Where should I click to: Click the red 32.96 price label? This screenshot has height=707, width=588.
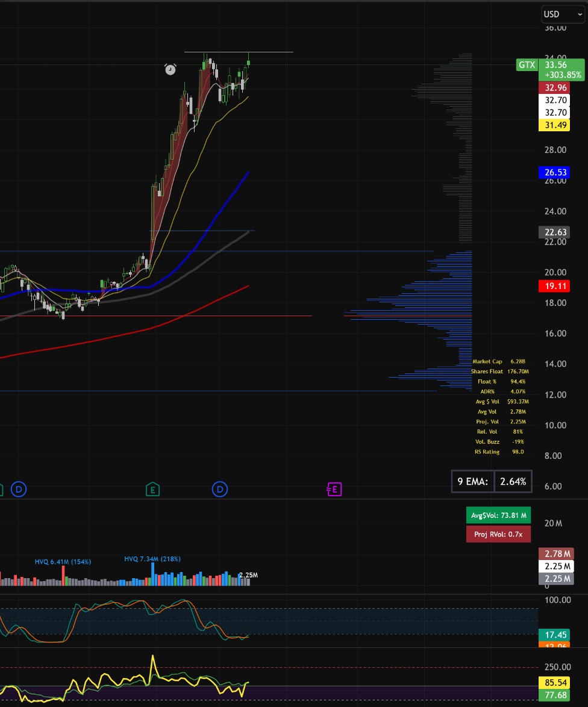click(x=555, y=87)
